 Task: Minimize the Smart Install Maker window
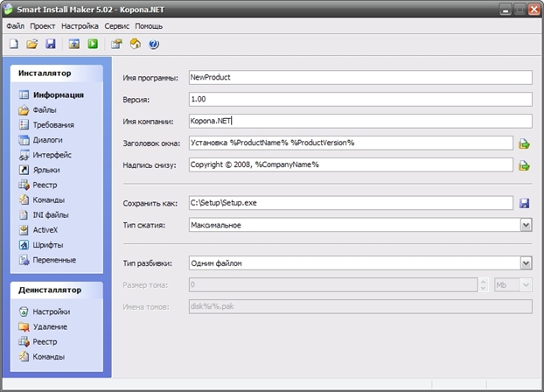click(x=506, y=10)
